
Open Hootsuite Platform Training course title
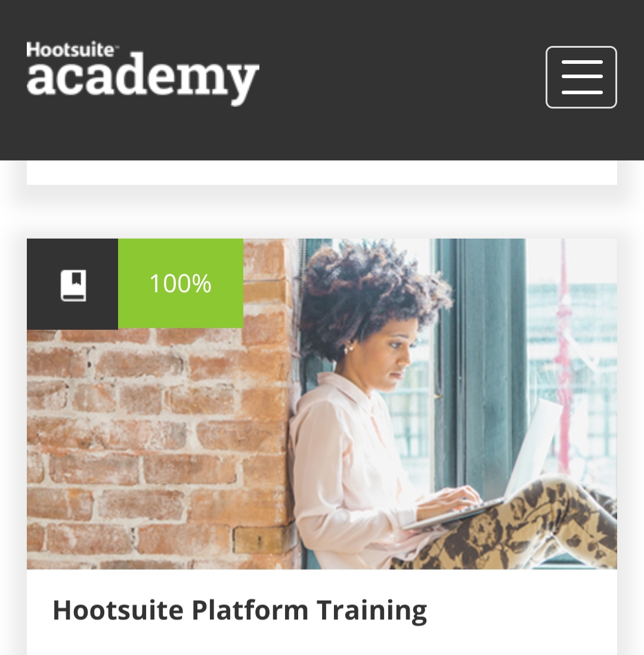click(240, 610)
